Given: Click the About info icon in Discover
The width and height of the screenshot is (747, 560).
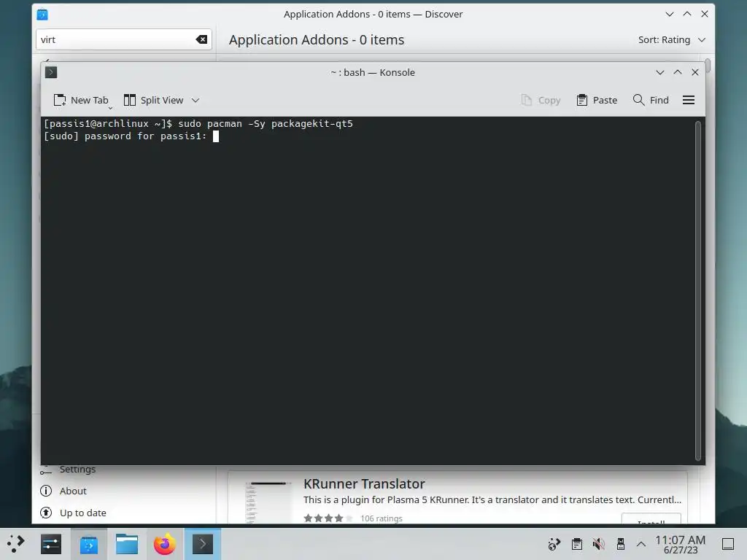Looking at the screenshot, I should tap(46, 491).
